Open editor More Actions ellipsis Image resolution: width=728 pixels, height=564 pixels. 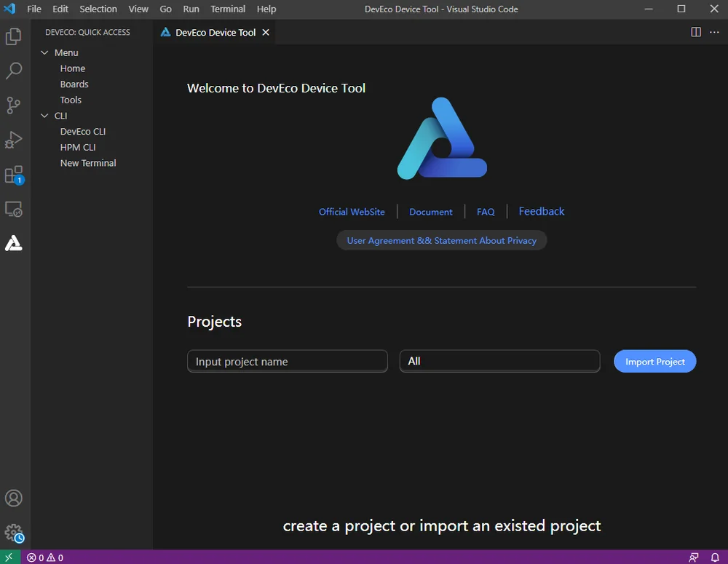714,32
